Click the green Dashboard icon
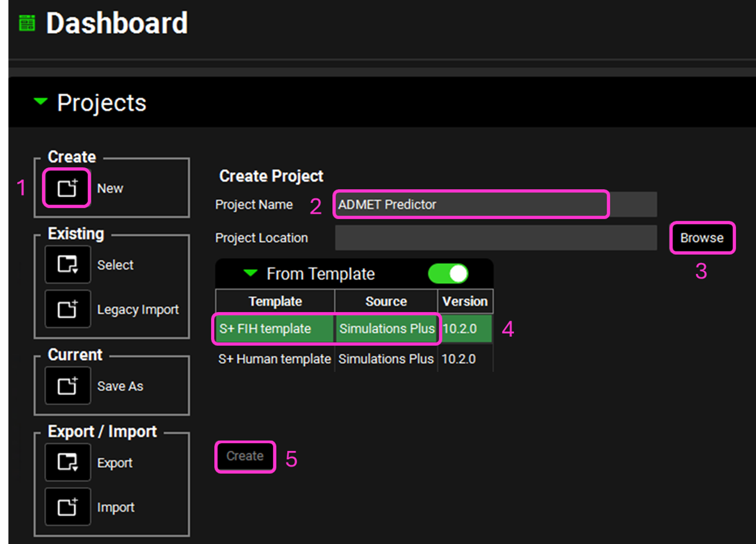Image resolution: width=756 pixels, height=544 pixels. [27, 23]
